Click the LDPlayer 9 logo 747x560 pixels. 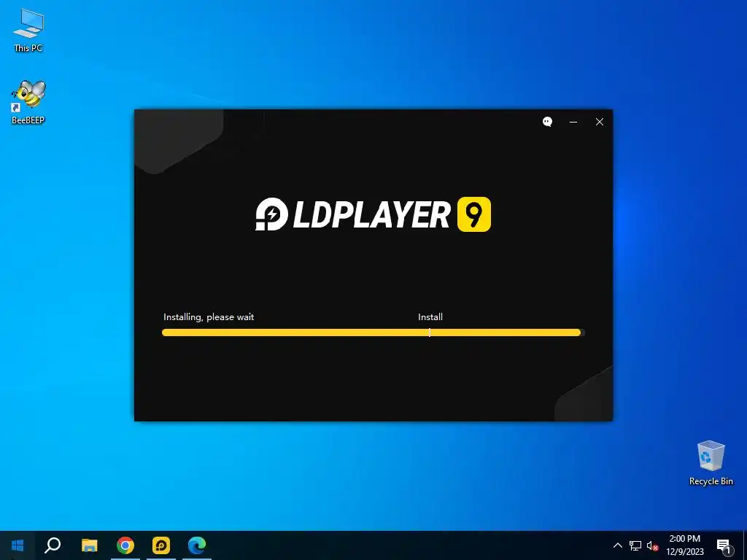pos(373,214)
